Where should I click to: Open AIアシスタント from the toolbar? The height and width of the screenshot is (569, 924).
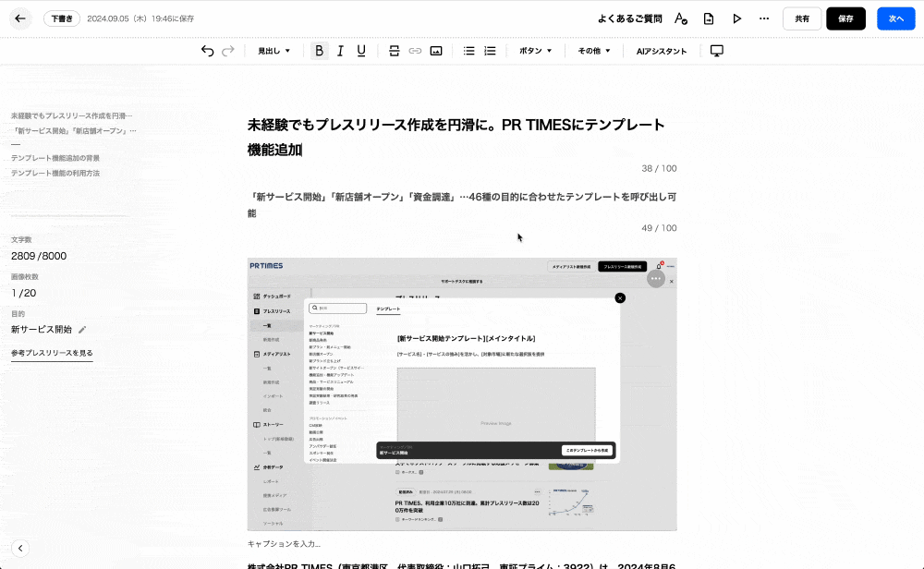[x=662, y=51]
